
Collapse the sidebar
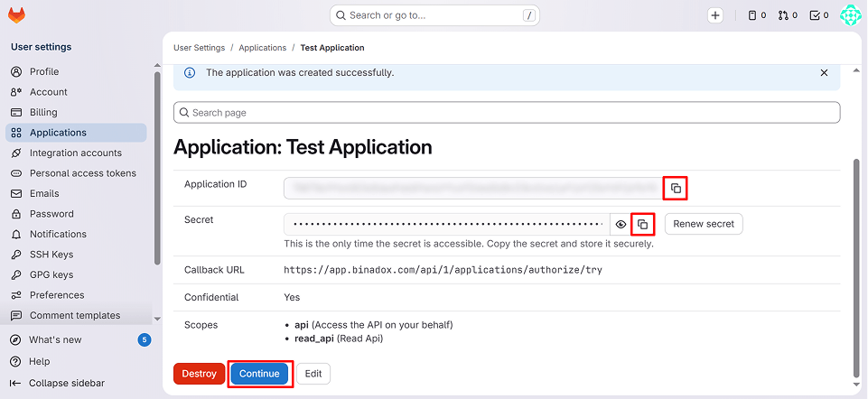coord(58,383)
